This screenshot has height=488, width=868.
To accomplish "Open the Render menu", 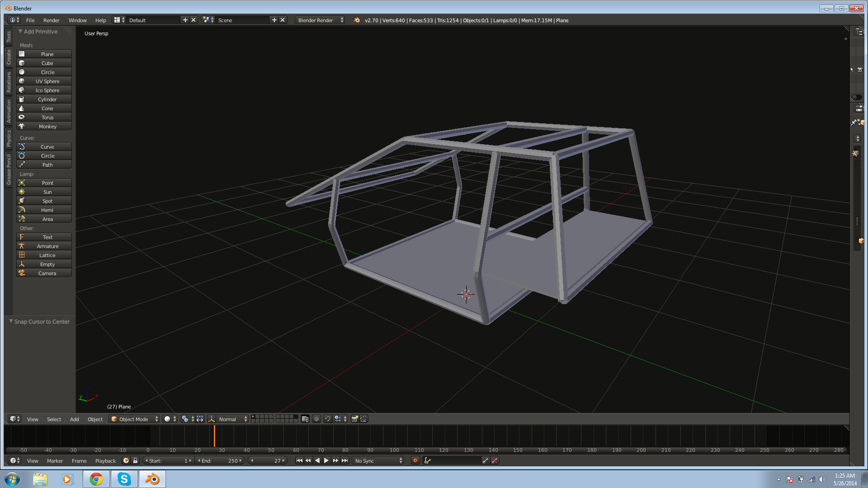I will pyautogui.click(x=51, y=20).
